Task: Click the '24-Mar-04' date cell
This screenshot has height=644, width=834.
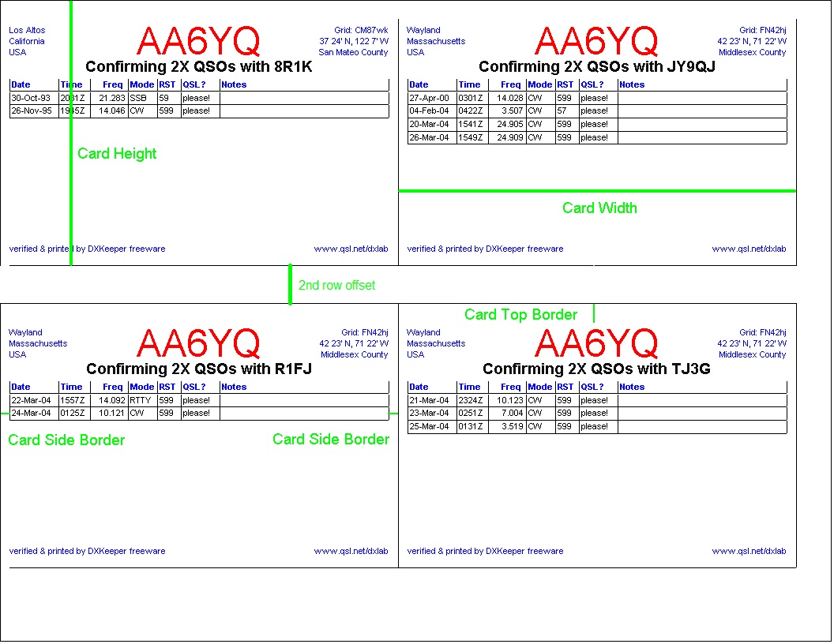Action: (34, 414)
